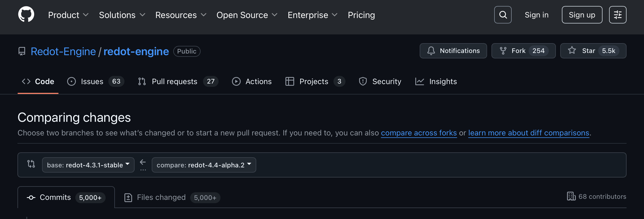Image resolution: width=644 pixels, height=219 pixels.
Task: Open the compare branch selector dropdown
Action: click(204, 165)
